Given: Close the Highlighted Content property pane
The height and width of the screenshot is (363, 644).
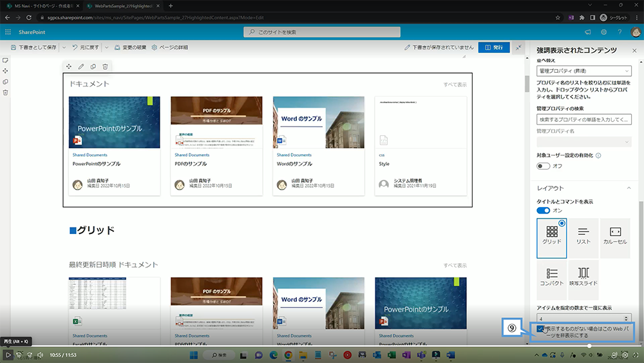Looking at the screenshot, I should click(x=634, y=50).
